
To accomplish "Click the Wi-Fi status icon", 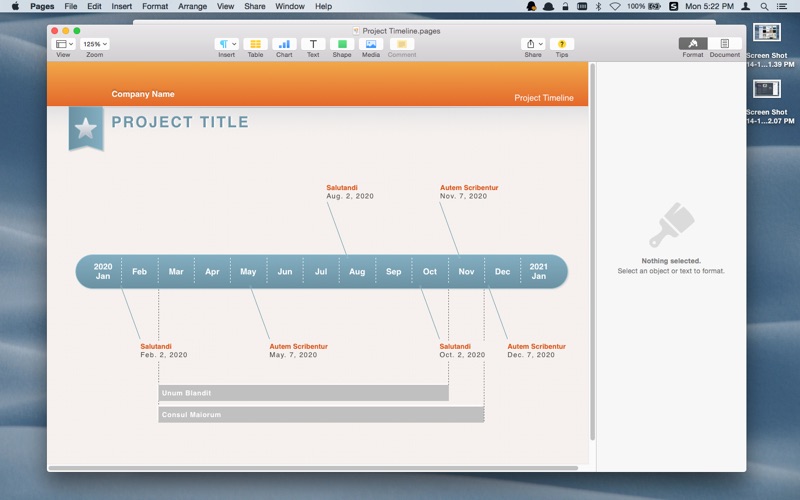I will pyautogui.click(x=615, y=6).
